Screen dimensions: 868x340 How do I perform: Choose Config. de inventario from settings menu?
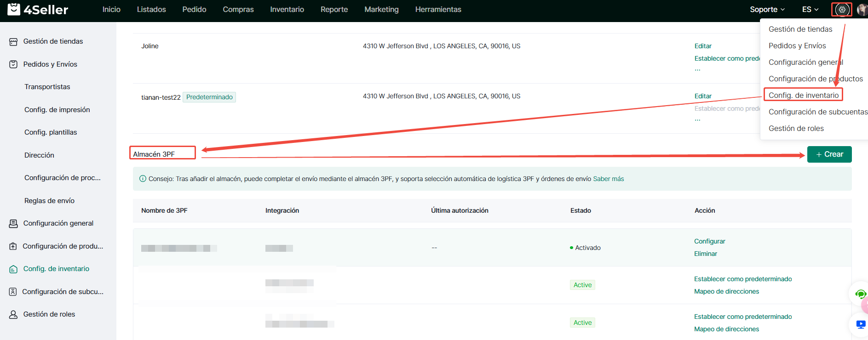pos(803,95)
